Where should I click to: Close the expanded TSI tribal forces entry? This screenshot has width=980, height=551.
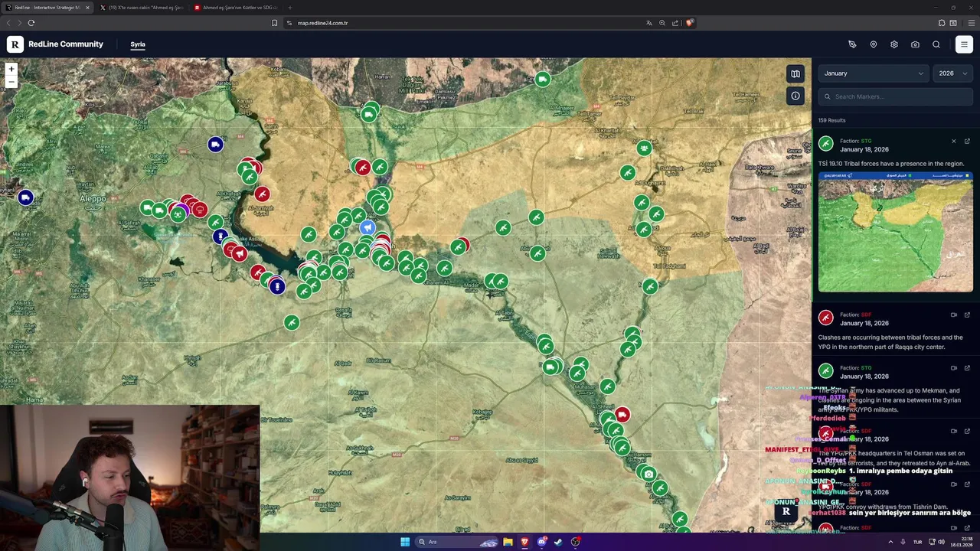[954, 142]
